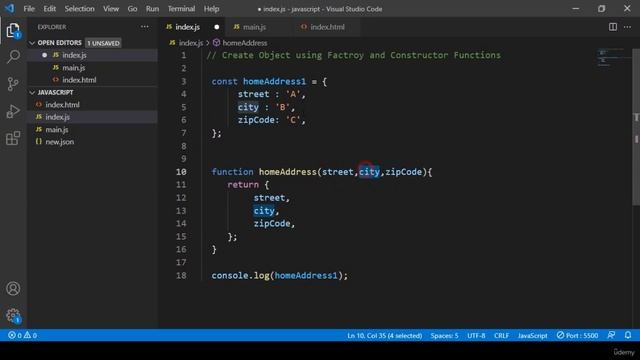This screenshot has height=360, width=640.
Task: Open the feedback icon in status bar
Action: coord(611,335)
